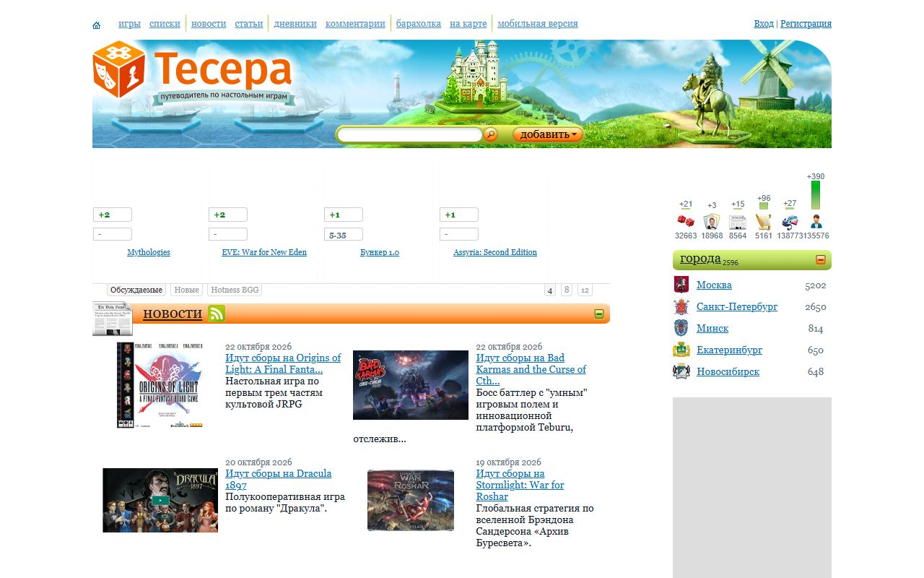
Task: Click the Moscow coat of arms
Action: click(x=681, y=285)
